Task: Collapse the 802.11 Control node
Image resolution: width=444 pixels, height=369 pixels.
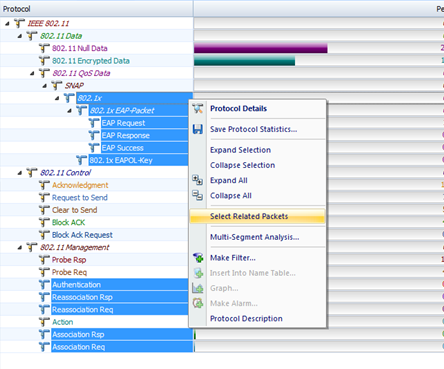Action: click(20, 173)
